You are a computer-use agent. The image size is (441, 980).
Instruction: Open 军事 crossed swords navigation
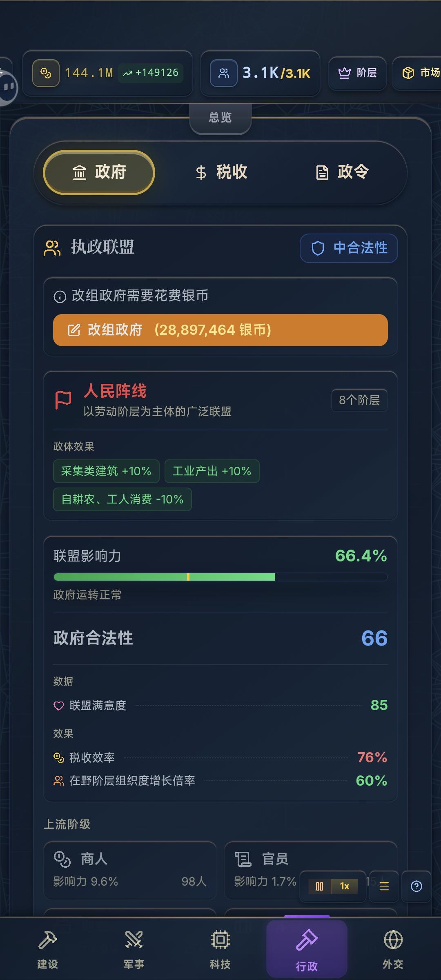[x=134, y=948]
